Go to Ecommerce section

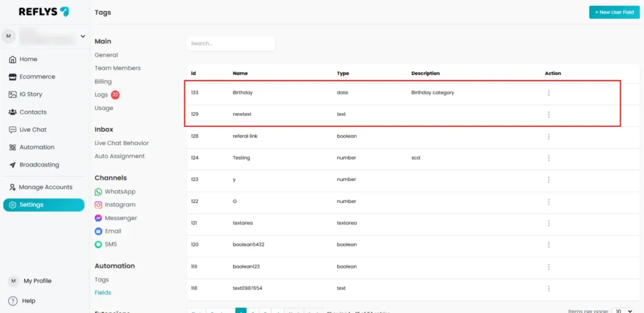click(x=36, y=77)
